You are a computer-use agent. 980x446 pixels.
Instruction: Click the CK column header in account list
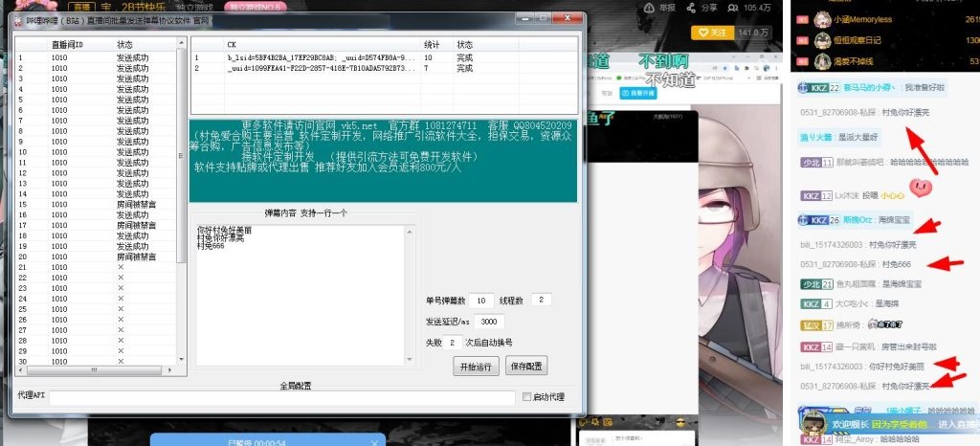tap(232, 44)
